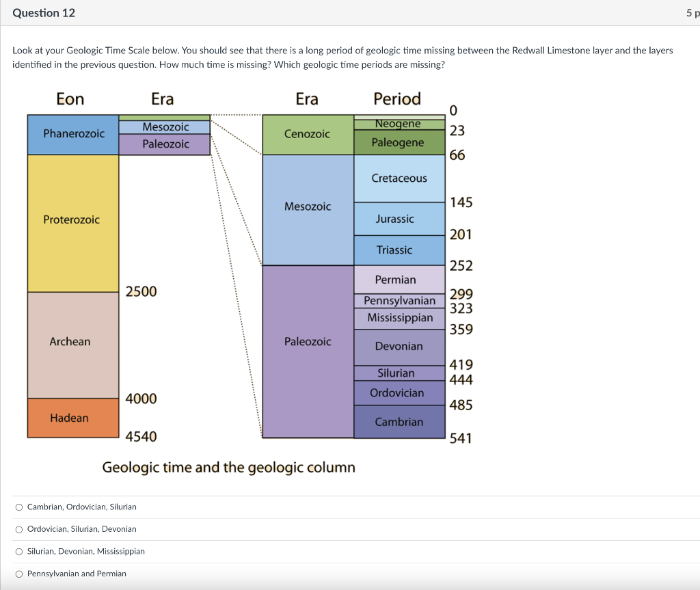This screenshot has width=700, height=590.
Task: Click the Pennsylvanian period box
Action: 399,301
